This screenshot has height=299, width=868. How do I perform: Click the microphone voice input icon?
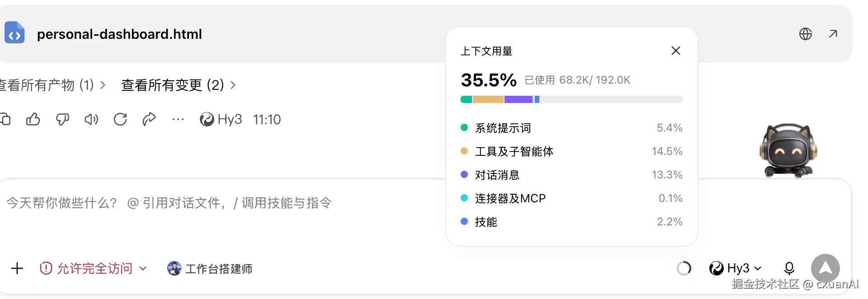pos(789,268)
